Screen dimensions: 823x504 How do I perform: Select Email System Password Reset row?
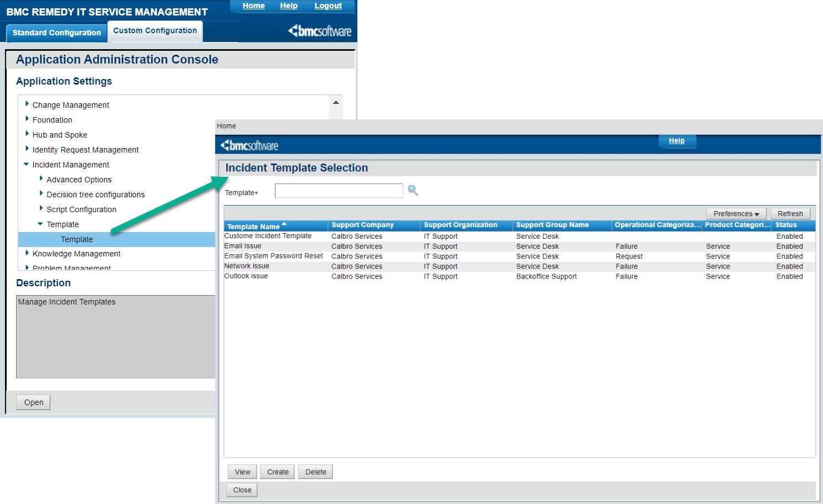click(519, 256)
